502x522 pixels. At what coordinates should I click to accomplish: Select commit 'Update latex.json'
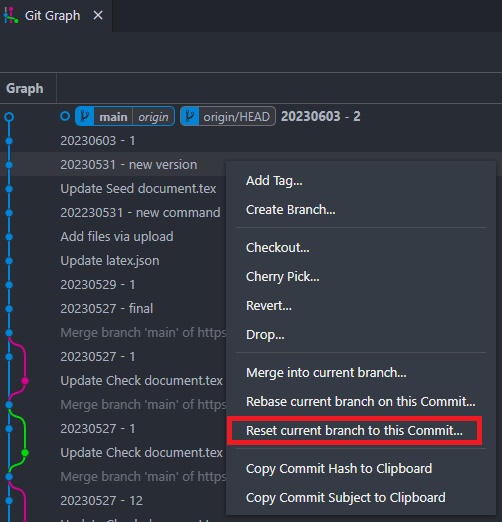point(110,261)
